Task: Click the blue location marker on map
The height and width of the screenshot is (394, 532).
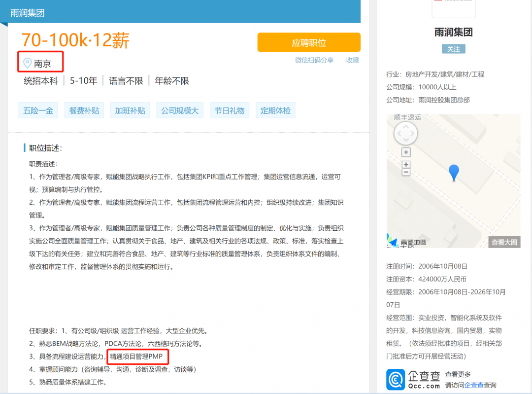Action: (x=454, y=173)
